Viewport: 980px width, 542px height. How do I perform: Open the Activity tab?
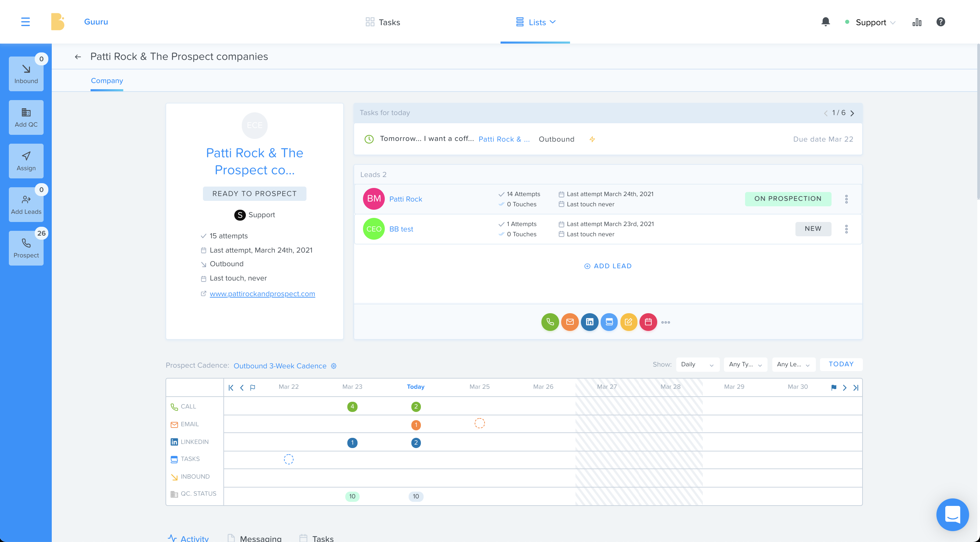[188, 538]
